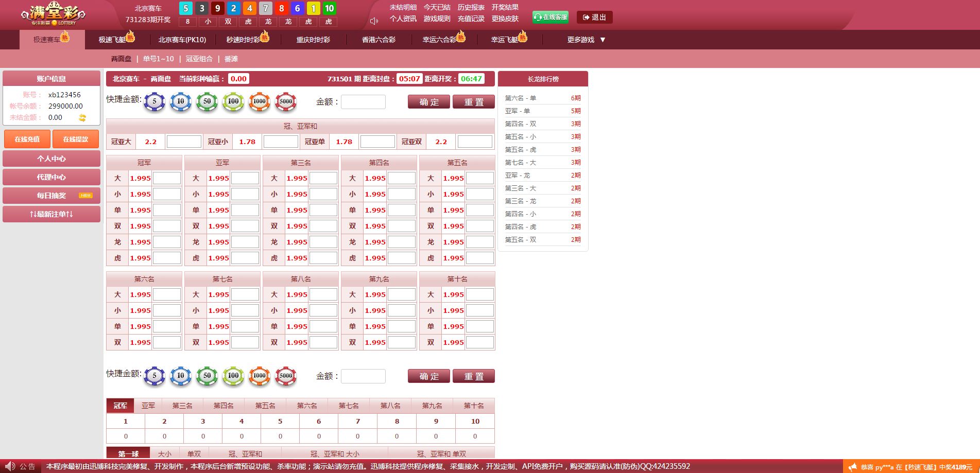The image size is (980, 473).
Task: Click the sound speaker icon in header
Action: coord(374,21)
